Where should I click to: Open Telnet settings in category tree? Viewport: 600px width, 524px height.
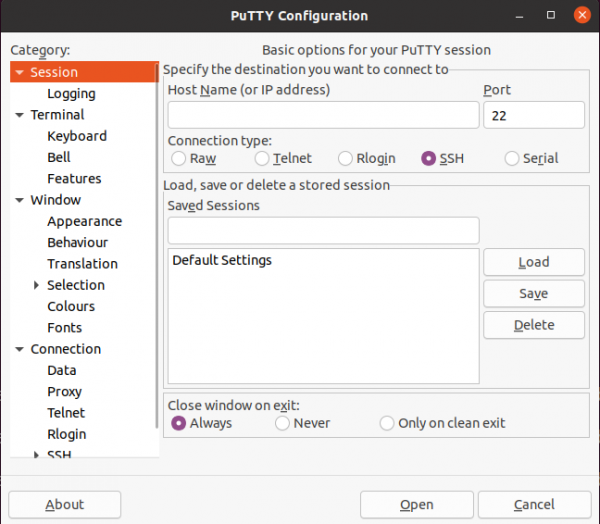click(x=66, y=413)
